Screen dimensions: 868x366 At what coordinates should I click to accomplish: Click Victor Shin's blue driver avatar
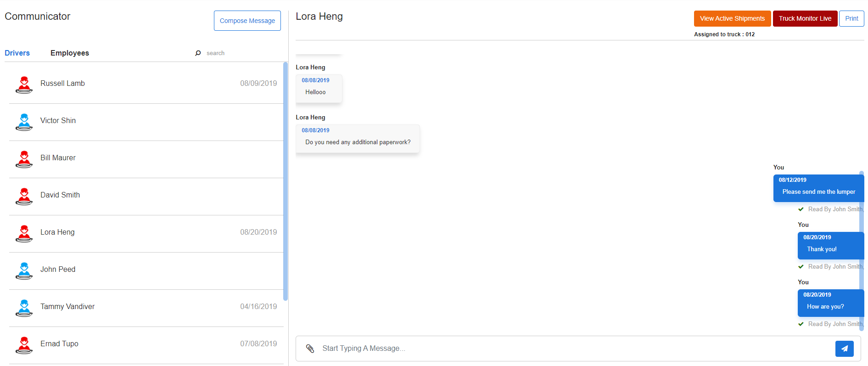pos(24,122)
